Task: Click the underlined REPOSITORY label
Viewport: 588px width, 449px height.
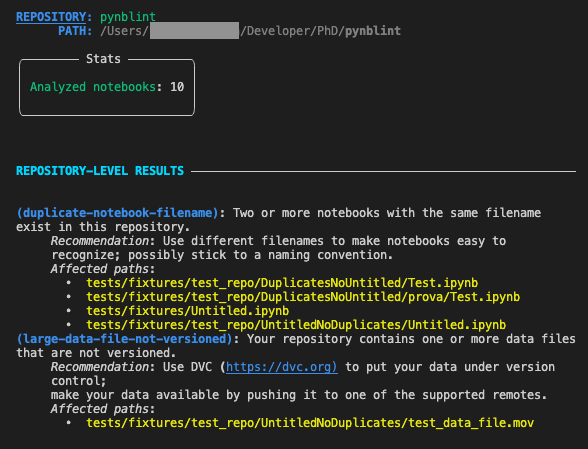Action: pyautogui.click(x=51, y=17)
